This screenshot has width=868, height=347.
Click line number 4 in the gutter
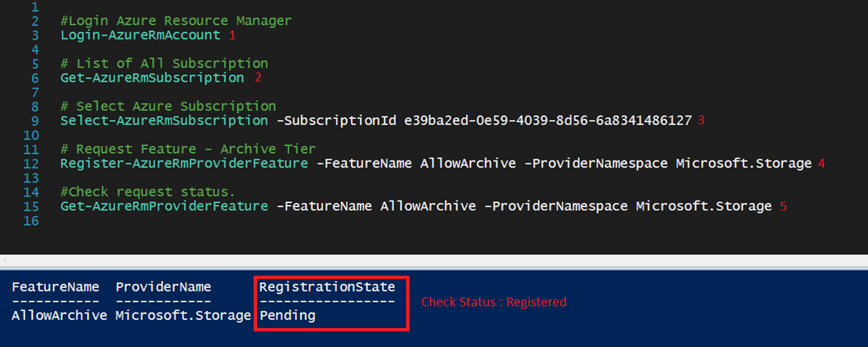(35, 50)
